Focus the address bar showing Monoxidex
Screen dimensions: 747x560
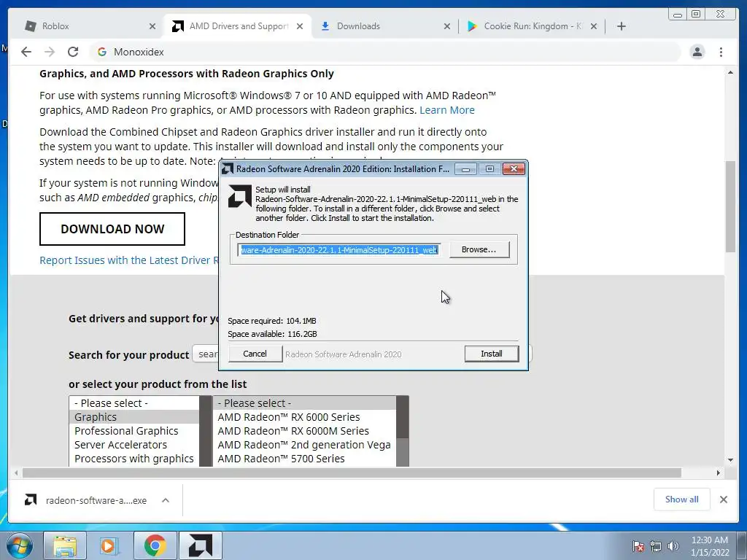pyautogui.click(x=386, y=52)
